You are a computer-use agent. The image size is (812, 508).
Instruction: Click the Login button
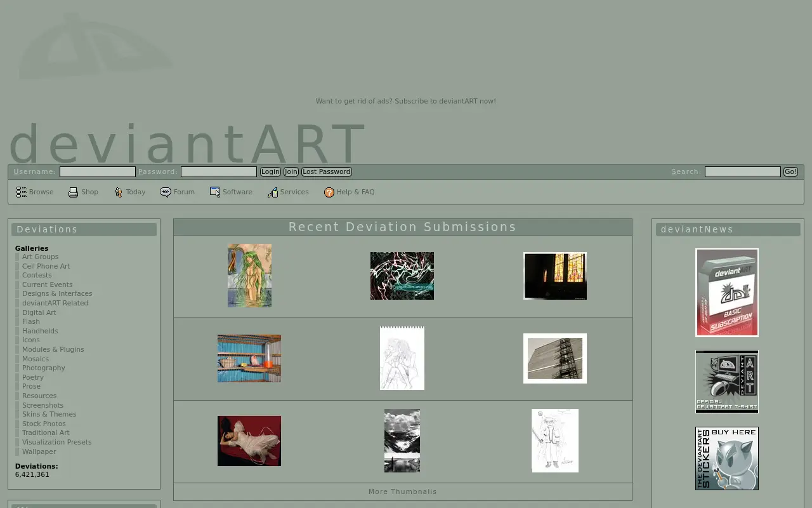(x=270, y=171)
